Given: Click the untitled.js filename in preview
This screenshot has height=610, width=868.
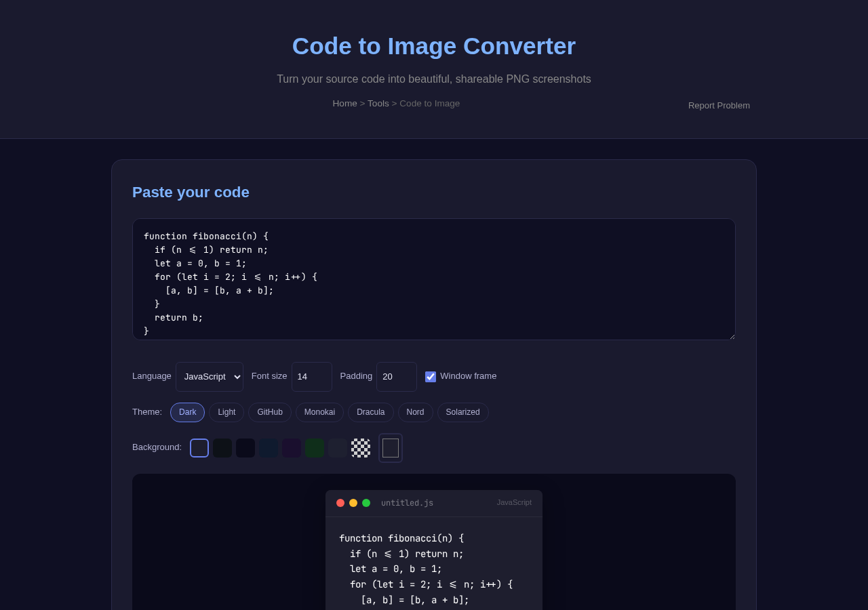Looking at the screenshot, I should pyautogui.click(x=407, y=503).
